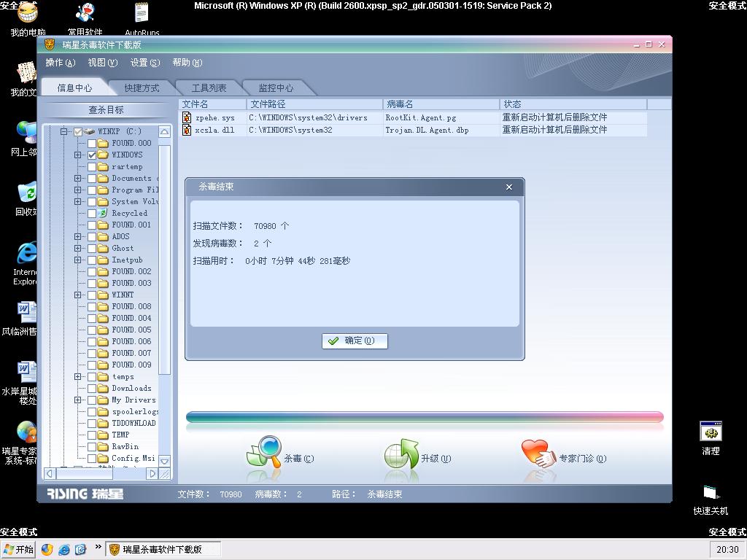Close the 杀毒结束 dialog
The height and width of the screenshot is (560, 747).
508,187
